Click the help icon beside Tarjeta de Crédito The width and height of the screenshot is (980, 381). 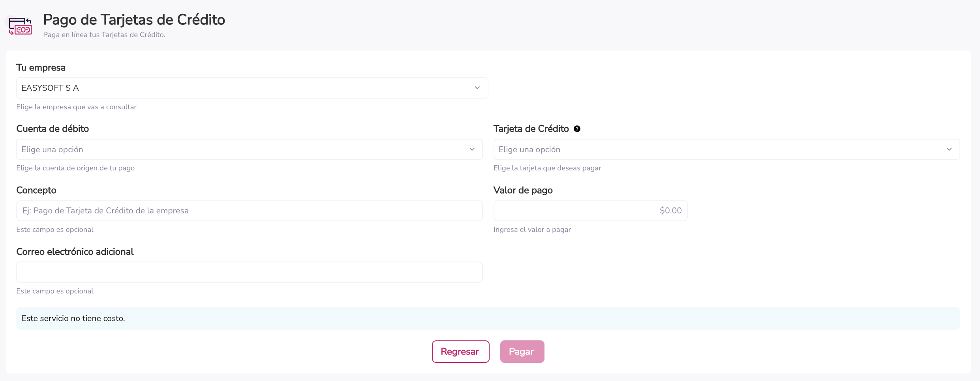coord(577,129)
